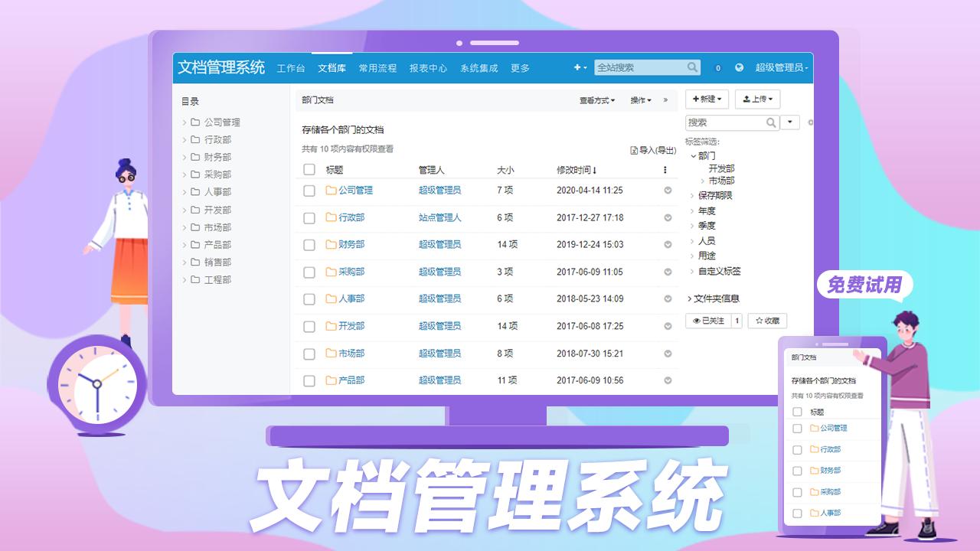Click the 新建 button
Viewport: 980px width, 551px height.
pos(708,99)
